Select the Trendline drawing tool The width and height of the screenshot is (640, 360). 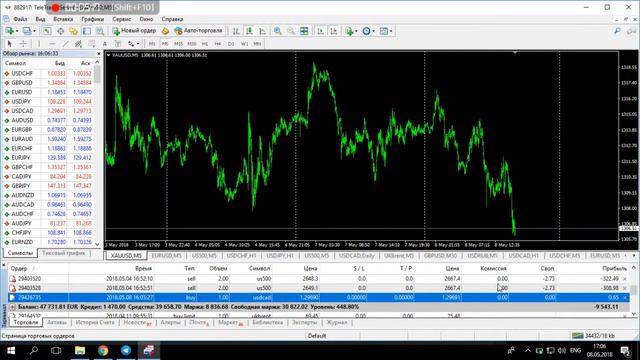[x=65, y=44]
